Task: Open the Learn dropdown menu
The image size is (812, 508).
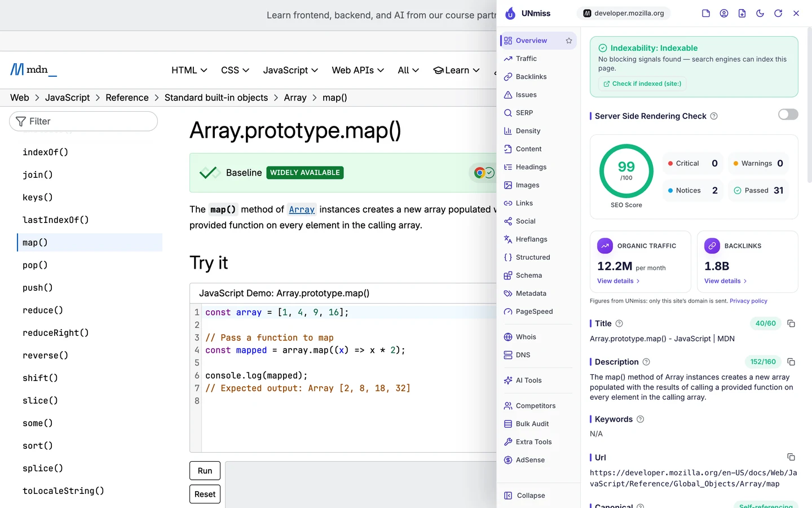Action: [456, 70]
